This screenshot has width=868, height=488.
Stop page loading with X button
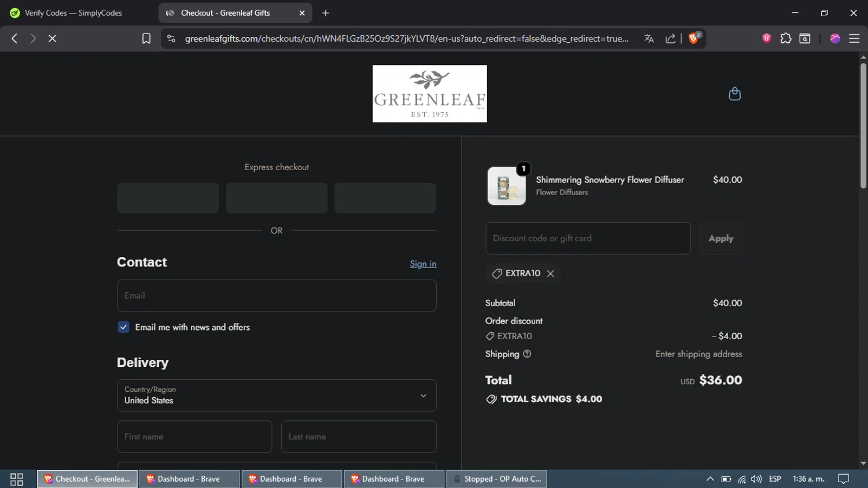[52, 38]
